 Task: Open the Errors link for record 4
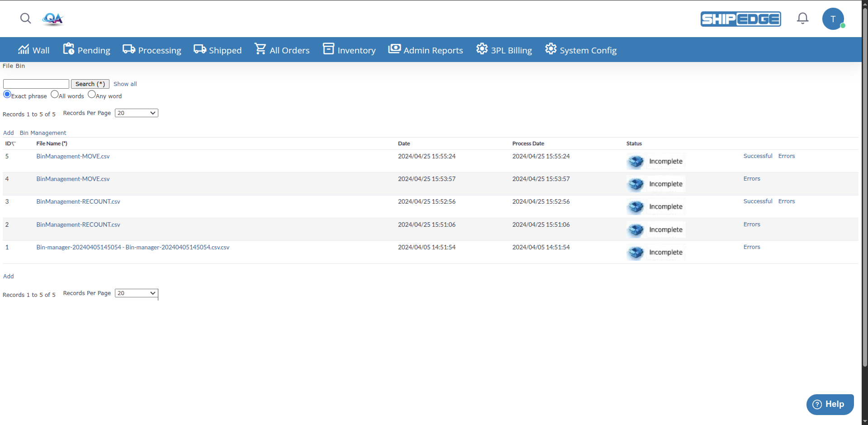click(751, 178)
